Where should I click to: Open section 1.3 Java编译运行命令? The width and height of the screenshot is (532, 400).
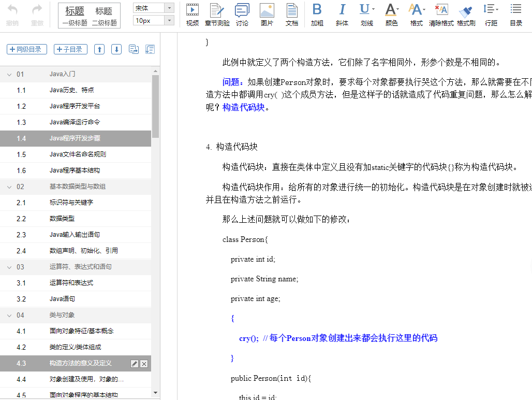[76, 122]
